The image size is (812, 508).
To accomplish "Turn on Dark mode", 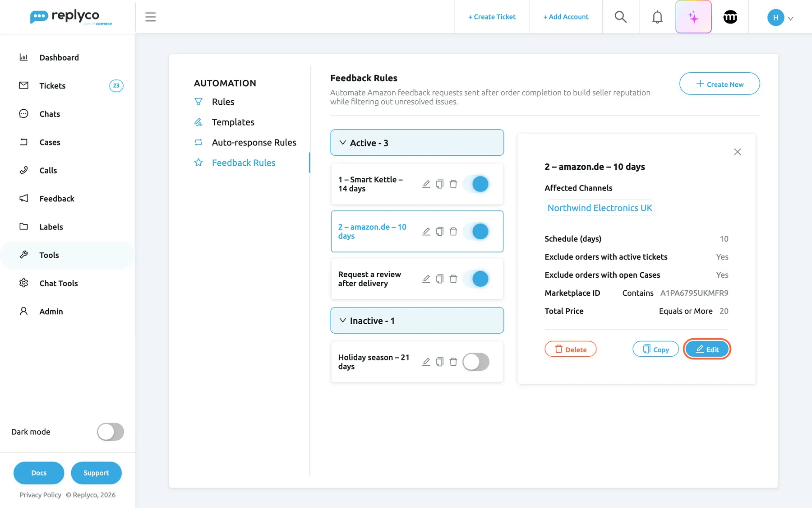I will tap(111, 432).
